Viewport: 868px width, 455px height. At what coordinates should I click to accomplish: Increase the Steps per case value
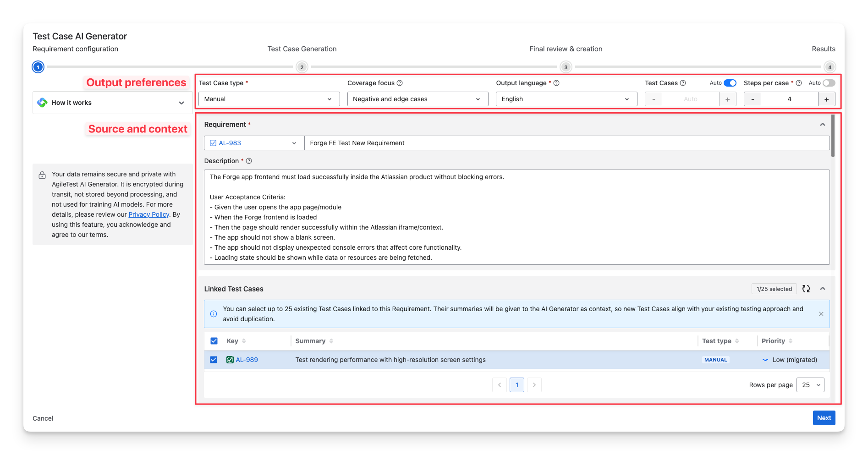(x=827, y=99)
